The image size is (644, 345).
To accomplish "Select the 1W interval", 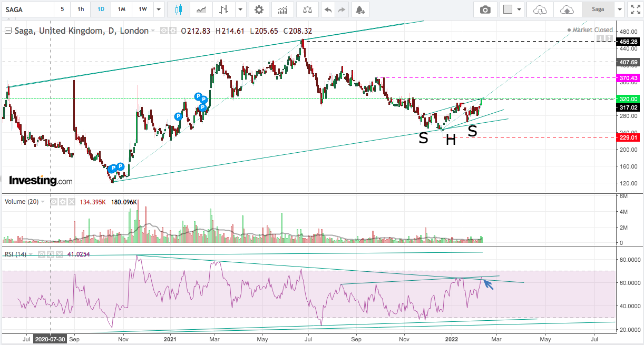I will (x=143, y=9).
